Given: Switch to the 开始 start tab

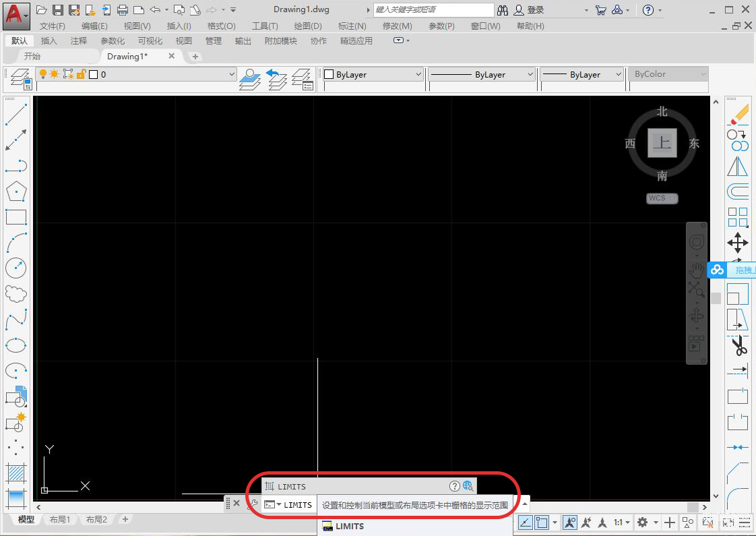Looking at the screenshot, I should [x=32, y=57].
